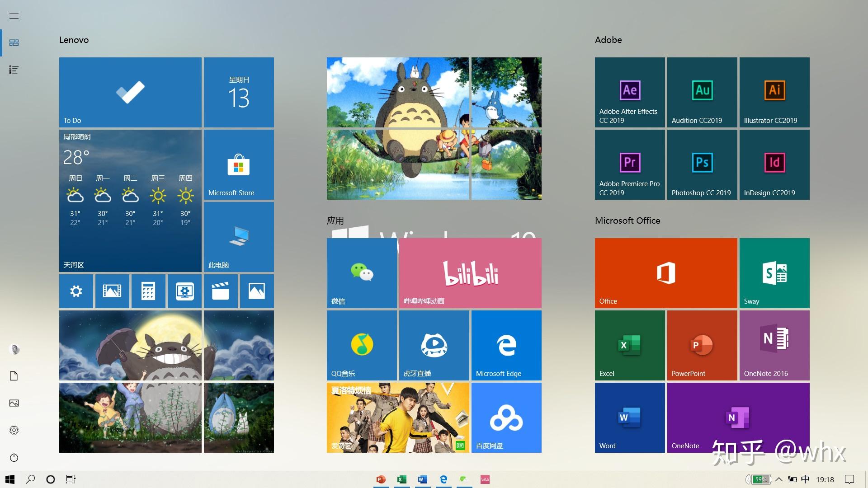Launch Bilibili 哔哩哔哩动画 app
Screen dimensions: 868x488
pos(469,272)
